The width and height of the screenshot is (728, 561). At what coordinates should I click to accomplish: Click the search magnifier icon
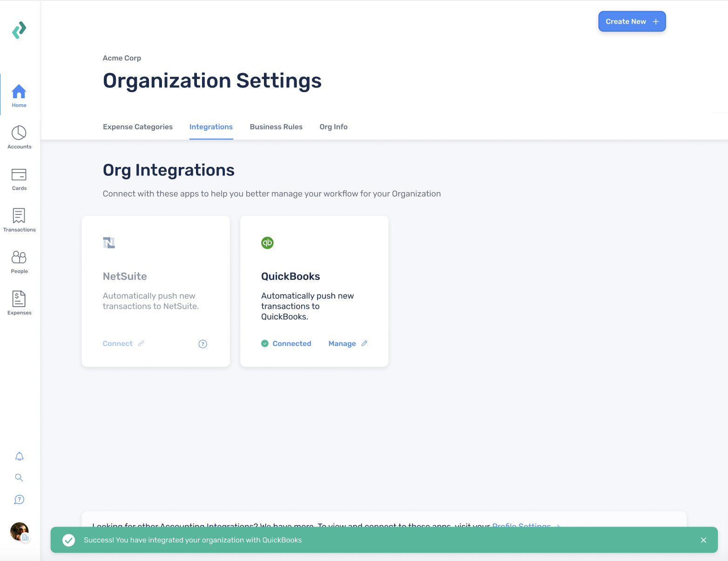[x=19, y=478]
